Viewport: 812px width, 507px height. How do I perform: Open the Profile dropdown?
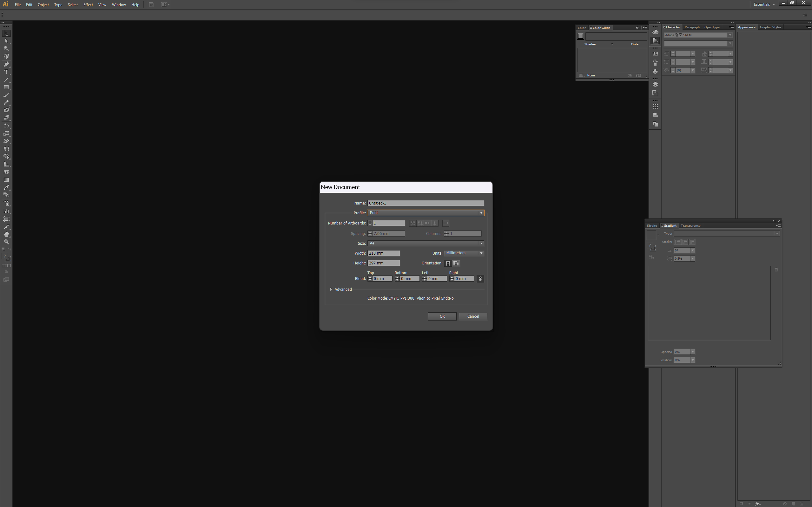pos(426,213)
